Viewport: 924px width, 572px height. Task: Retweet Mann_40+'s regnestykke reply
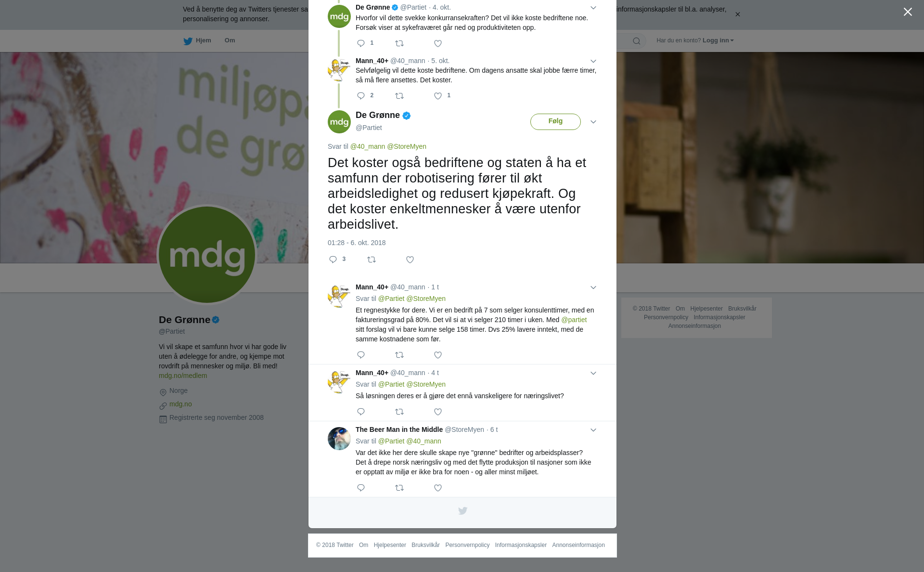point(399,355)
